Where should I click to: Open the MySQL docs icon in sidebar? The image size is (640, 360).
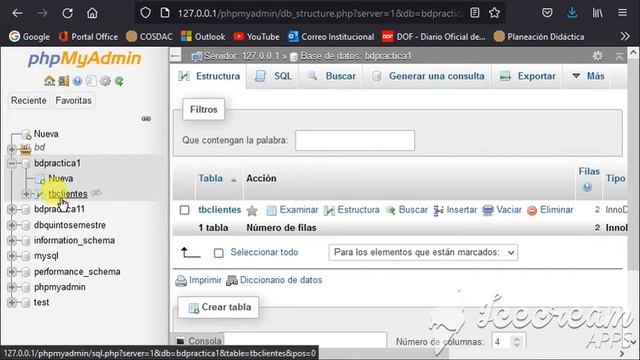[91, 81]
